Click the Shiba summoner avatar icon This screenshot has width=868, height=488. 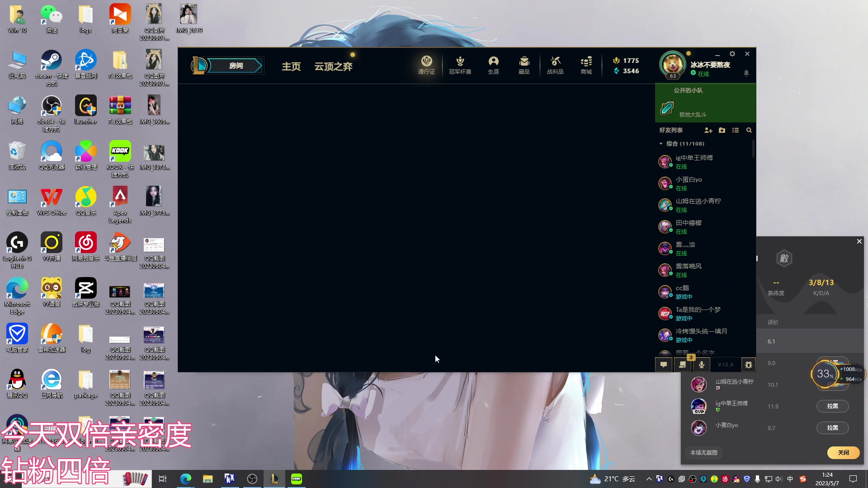[x=673, y=65]
